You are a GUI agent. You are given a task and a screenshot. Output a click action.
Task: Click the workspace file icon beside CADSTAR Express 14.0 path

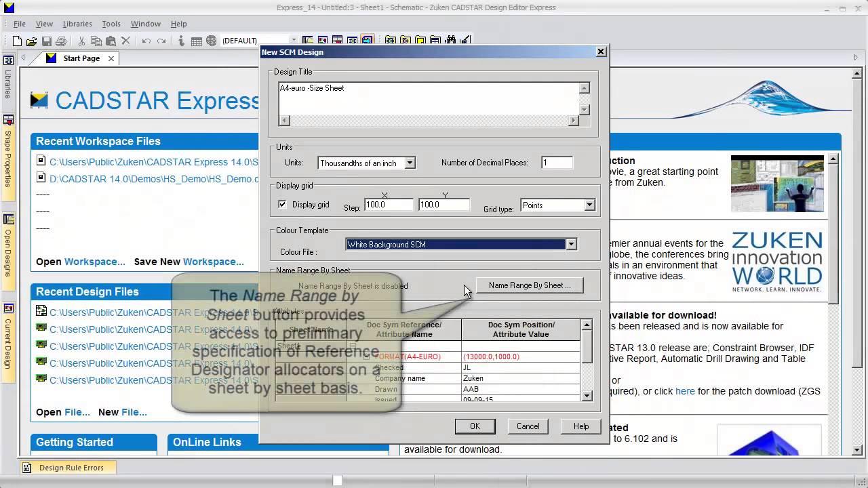41,161
